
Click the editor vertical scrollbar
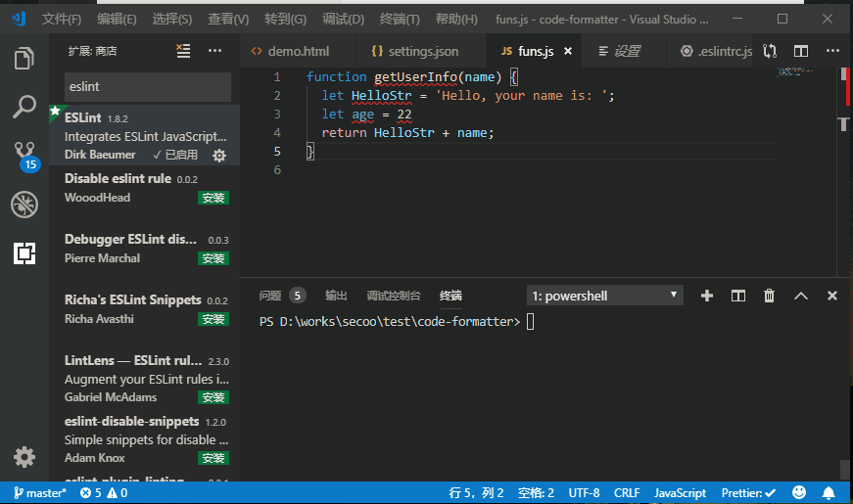click(x=844, y=172)
